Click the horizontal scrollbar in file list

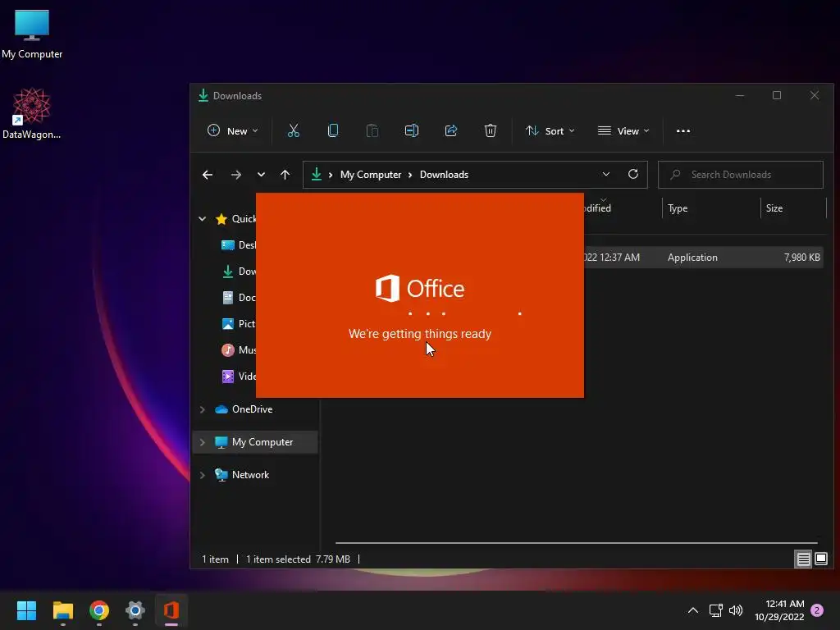tap(577, 543)
